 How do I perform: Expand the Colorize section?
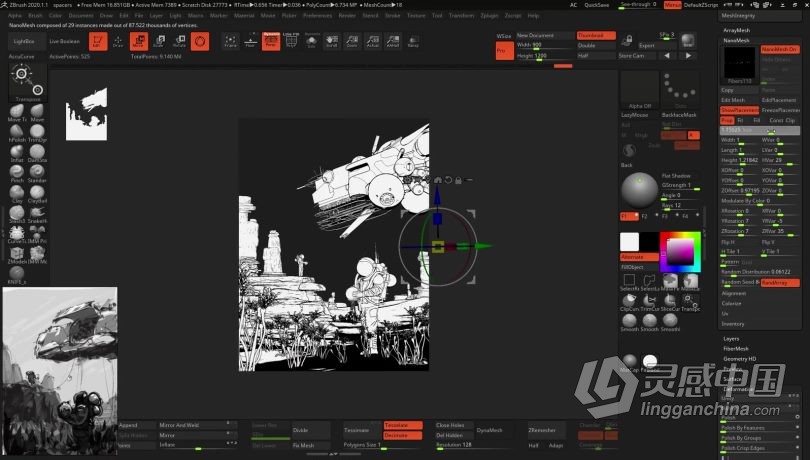pyautogui.click(x=731, y=303)
